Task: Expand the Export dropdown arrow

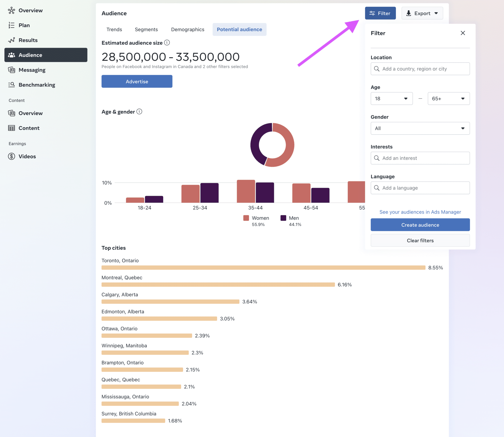Action: click(436, 13)
